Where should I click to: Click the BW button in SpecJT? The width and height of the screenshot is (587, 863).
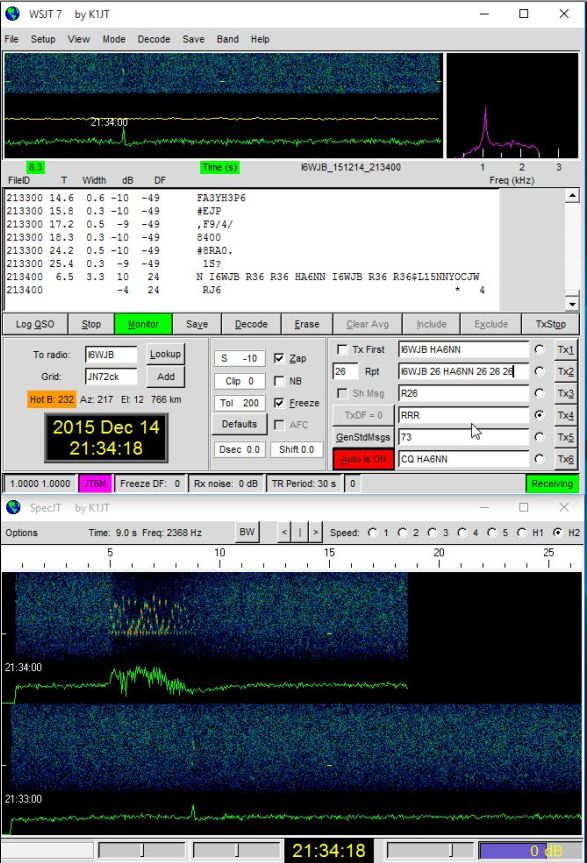point(247,532)
